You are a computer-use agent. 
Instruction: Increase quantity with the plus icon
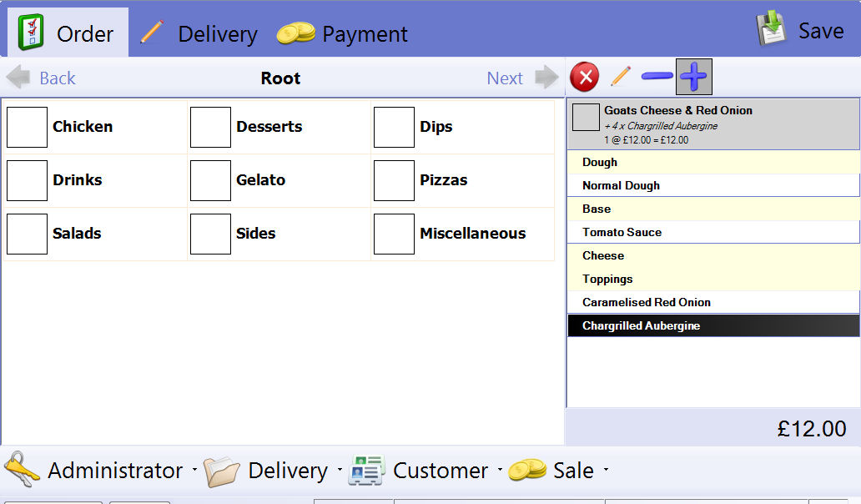(x=693, y=78)
